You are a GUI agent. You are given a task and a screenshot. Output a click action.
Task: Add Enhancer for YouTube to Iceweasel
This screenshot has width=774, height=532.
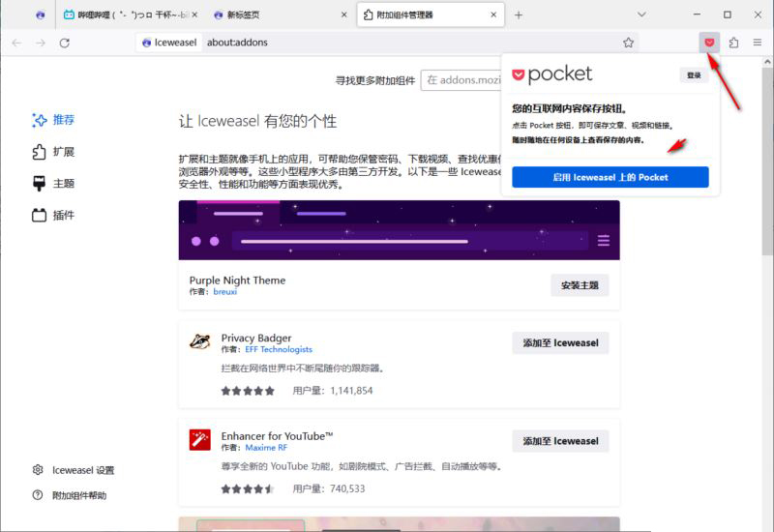pyautogui.click(x=560, y=441)
